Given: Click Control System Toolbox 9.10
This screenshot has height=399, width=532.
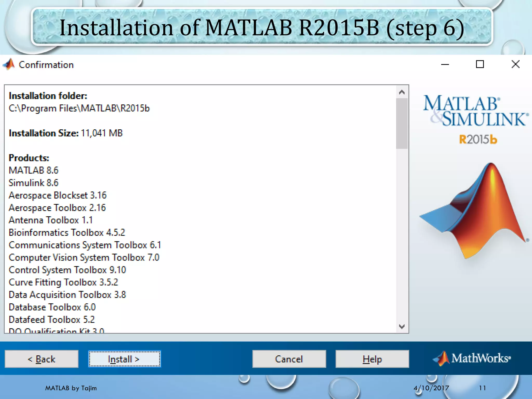Looking at the screenshot, I should (x=67, y=270).
